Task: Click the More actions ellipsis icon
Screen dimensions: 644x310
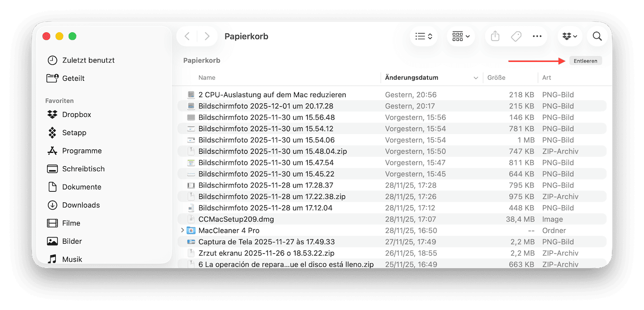Action: pyautogui.click(x=537, y=36)
